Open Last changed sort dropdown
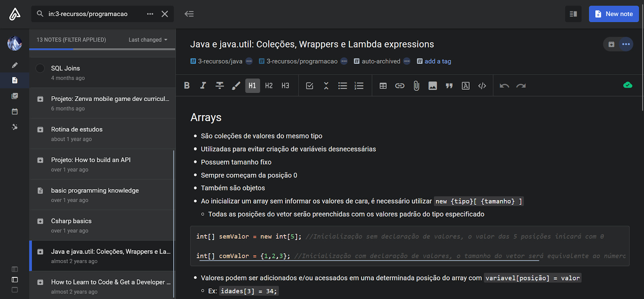Viewport: 644px width, 299px height. 148,39
